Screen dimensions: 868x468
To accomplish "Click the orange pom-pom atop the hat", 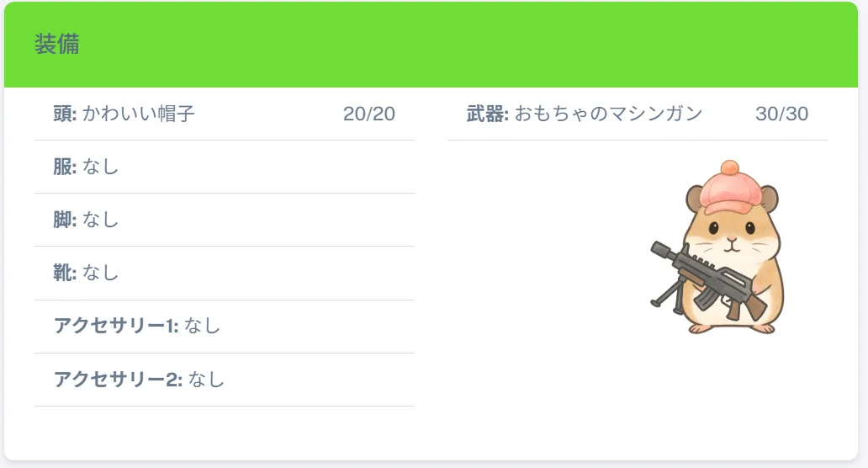I will 729,168.
